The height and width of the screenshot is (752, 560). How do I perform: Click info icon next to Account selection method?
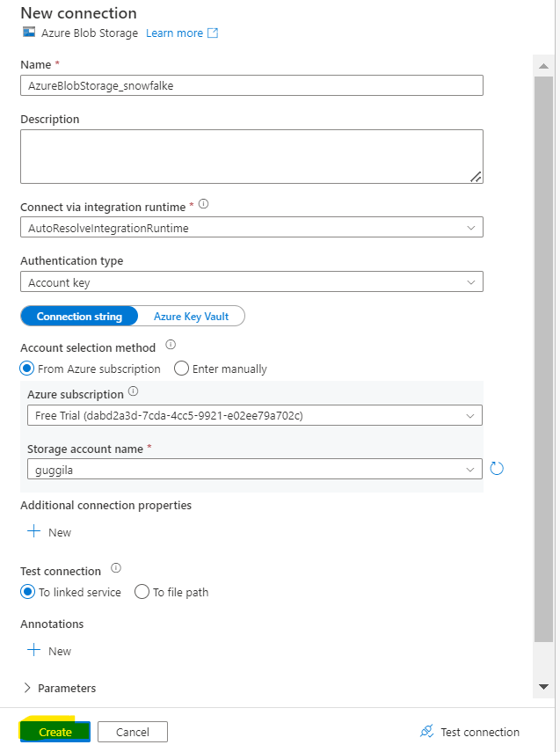pyautogui.click(x=171, y=346)
